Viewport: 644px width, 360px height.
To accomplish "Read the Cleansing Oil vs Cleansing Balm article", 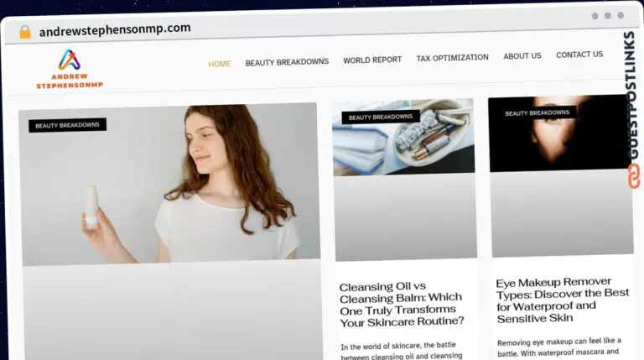I will 402,305.
